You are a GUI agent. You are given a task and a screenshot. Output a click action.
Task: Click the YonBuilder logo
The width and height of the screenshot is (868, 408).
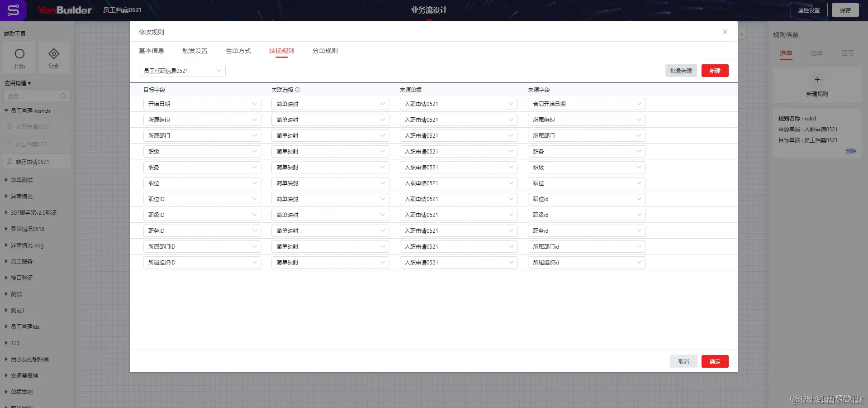pyautogui.click(x=64, y=10)
